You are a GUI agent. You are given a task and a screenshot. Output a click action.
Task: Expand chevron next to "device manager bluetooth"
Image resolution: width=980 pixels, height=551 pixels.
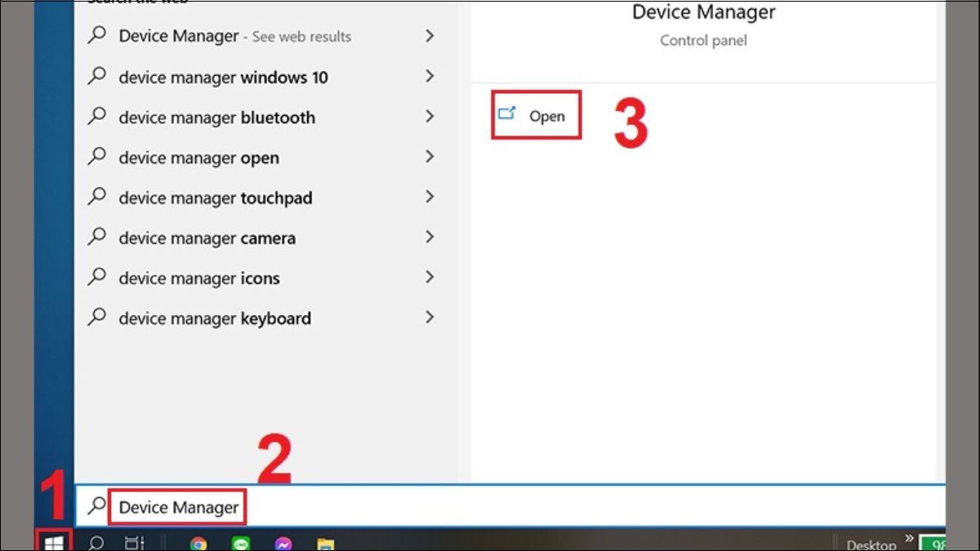[430, 117]
